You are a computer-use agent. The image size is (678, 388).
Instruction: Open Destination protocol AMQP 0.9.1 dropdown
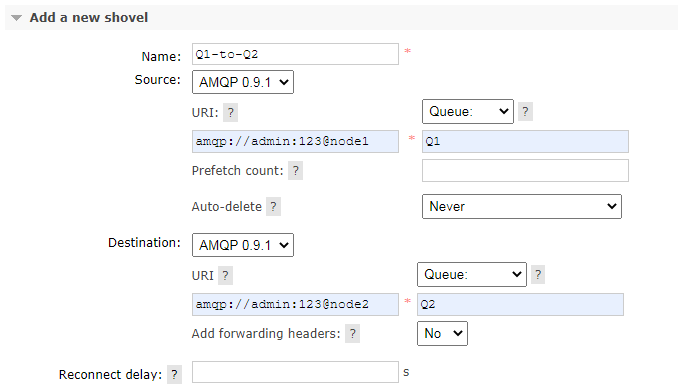click(243, 245)
